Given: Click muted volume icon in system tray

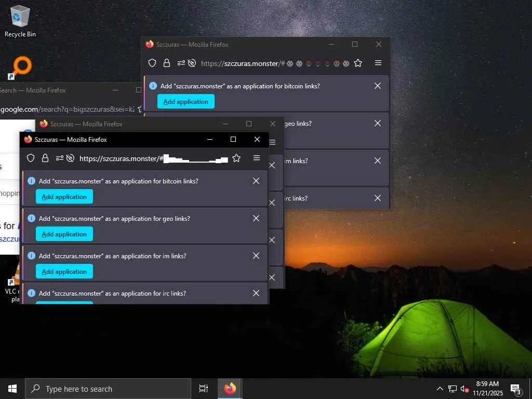Looking at the screenshot, I should pos(464,389).
